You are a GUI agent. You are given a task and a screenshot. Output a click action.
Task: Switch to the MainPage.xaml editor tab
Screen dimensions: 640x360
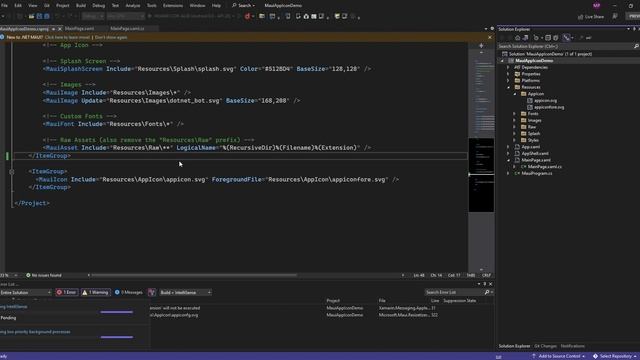click(x=79, y=29)
